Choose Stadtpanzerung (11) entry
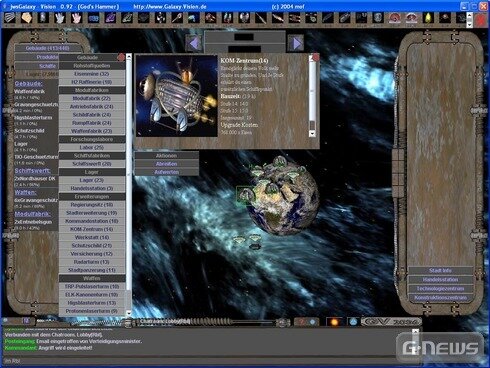The width and height of the screenshot is (490, 368). pyautogui.click(x=92, y=270)
